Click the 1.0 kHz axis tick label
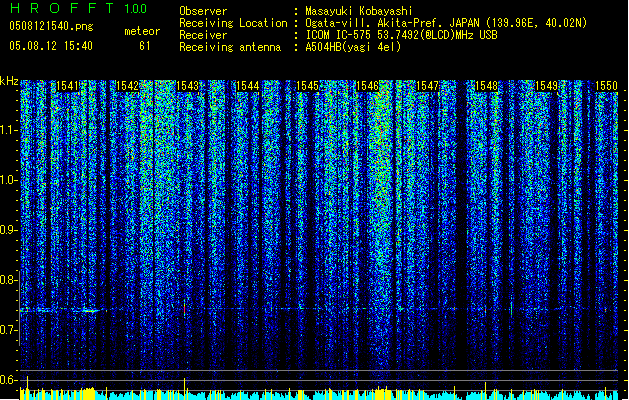629x400 pixels. click(9, 180)
